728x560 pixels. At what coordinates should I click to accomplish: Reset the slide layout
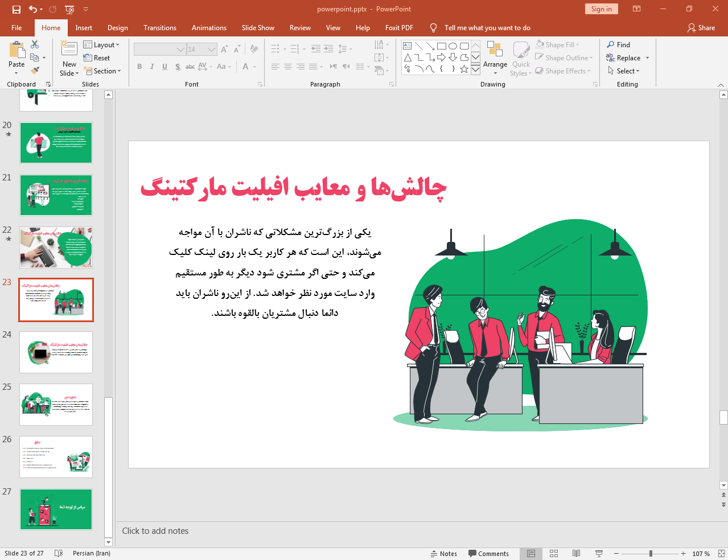click(x=97, y=58)
